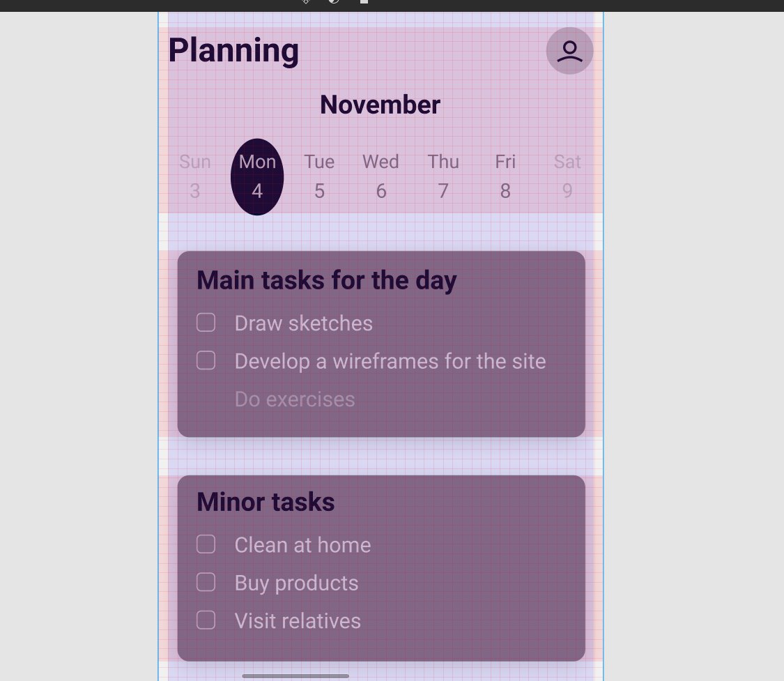Check the Buy products checkbox
784x681 pixels.
pos(206,582)
